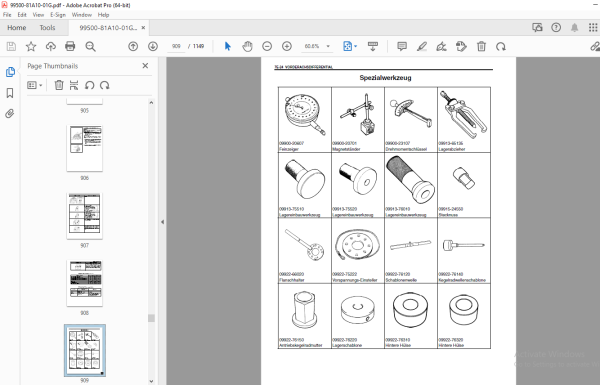This screenshot has height=385, width=600.
Task: Rotate clockwise in thumbnails panel
Action: click(x=104, y=85)
